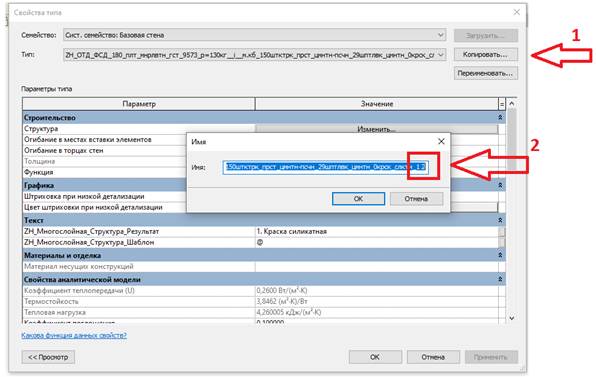Click the scrollbar down arrow of parameters table
The width and height of the screenshot is (596, 377).
(512, 318)
